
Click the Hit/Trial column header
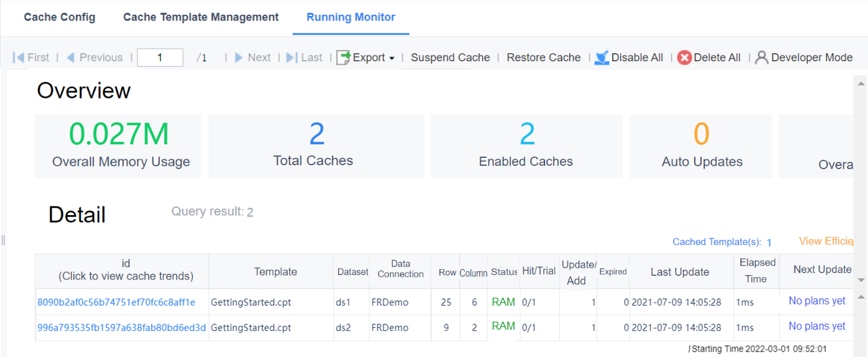pyautogui.click(x=539, y=271)
